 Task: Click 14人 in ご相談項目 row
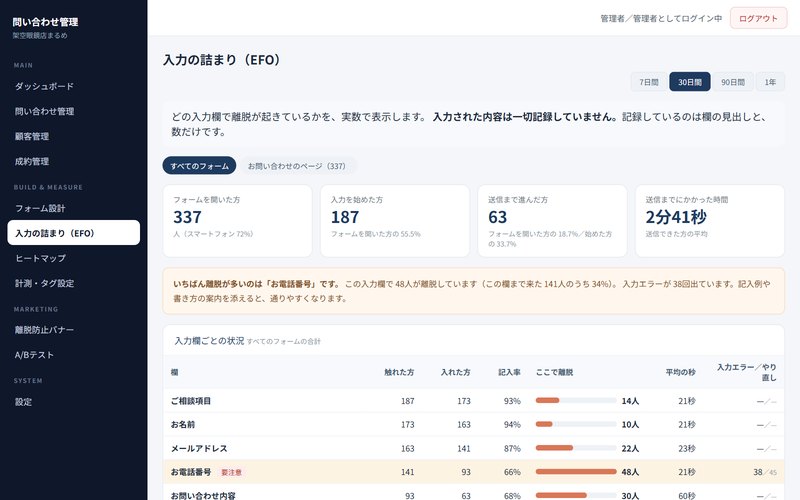630,401
